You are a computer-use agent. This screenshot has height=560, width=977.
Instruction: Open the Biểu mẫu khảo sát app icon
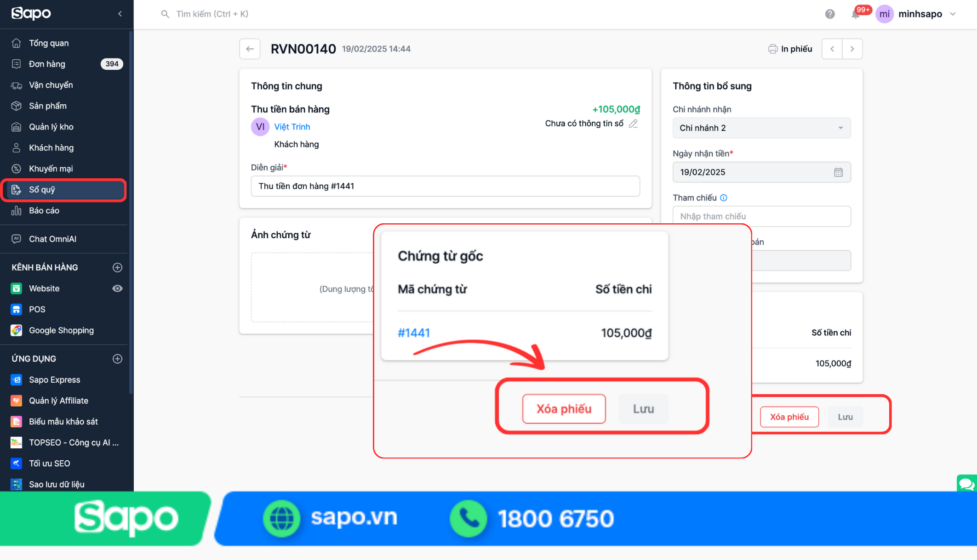click(17, 422)
